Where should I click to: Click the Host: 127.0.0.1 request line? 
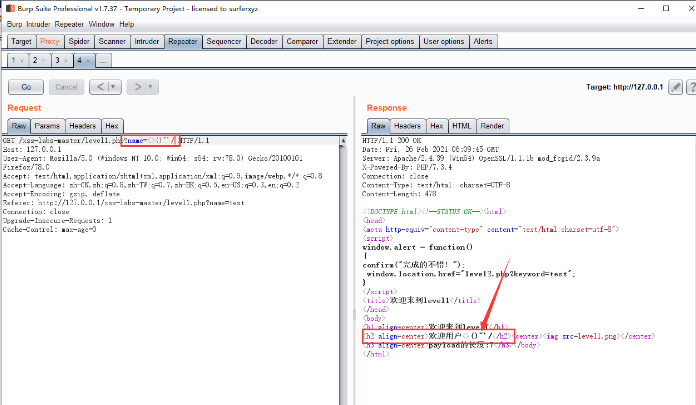pos(32,149)
